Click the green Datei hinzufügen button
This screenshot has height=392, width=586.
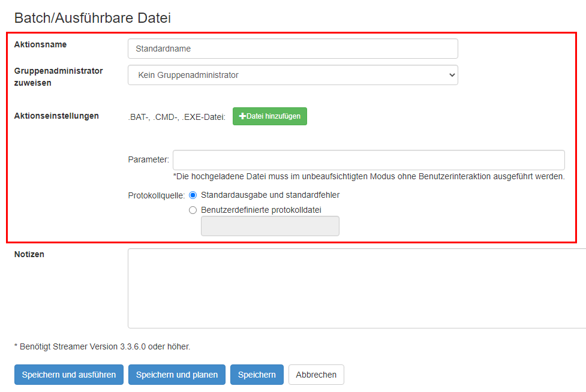269,116
